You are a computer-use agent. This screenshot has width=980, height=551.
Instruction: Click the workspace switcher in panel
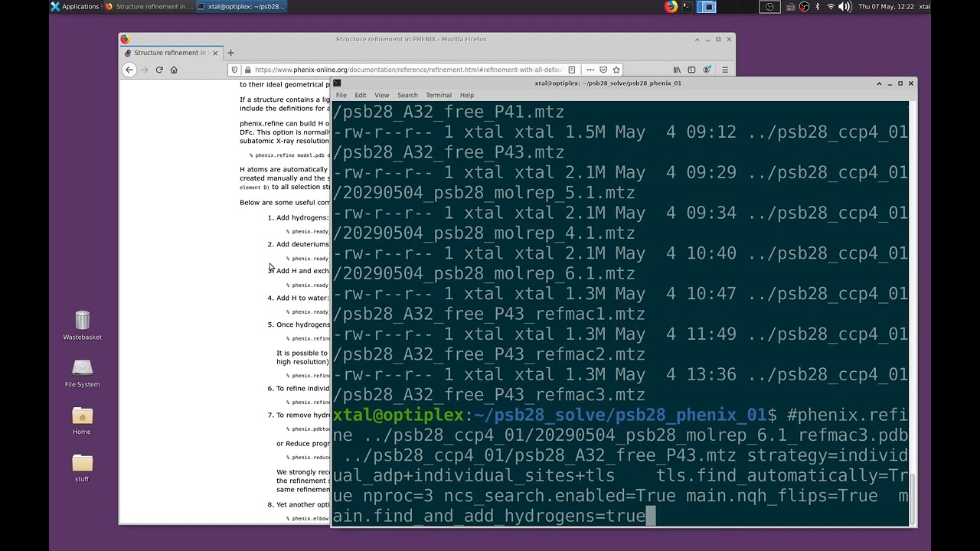pyautogui.click(x=769, y=6)
